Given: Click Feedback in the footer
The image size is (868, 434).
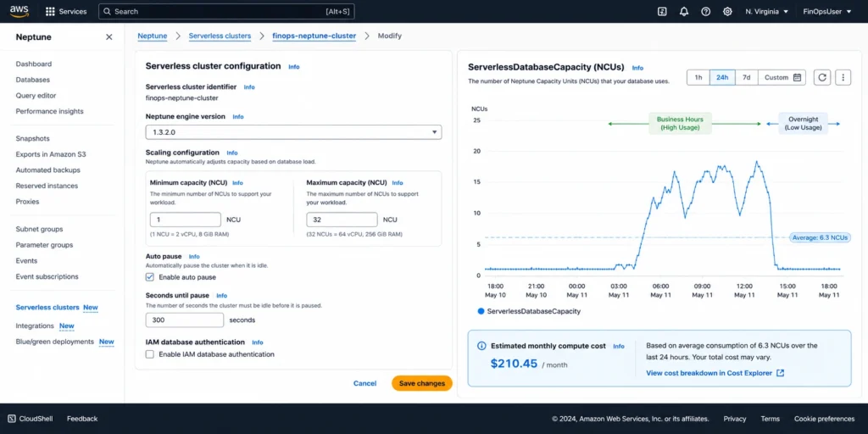Looking at the screenshot, I should [x=82, y=419].
